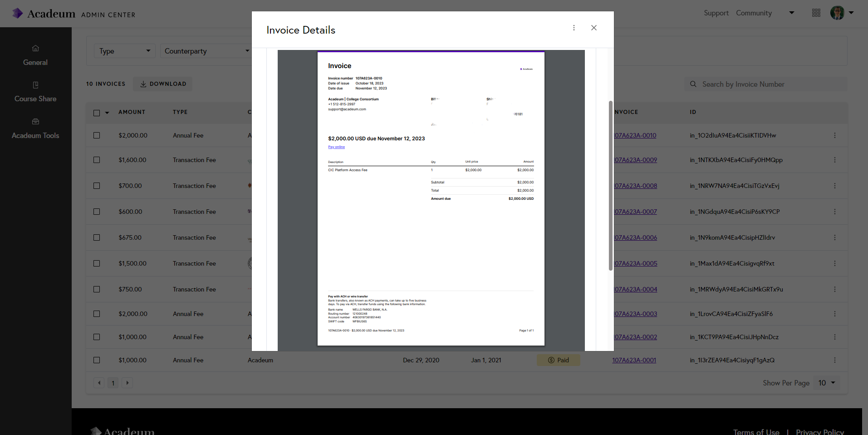Open row actions menu for invoice 0010
Viewport: 868px width, 435px height.
[x=834, y=135]
